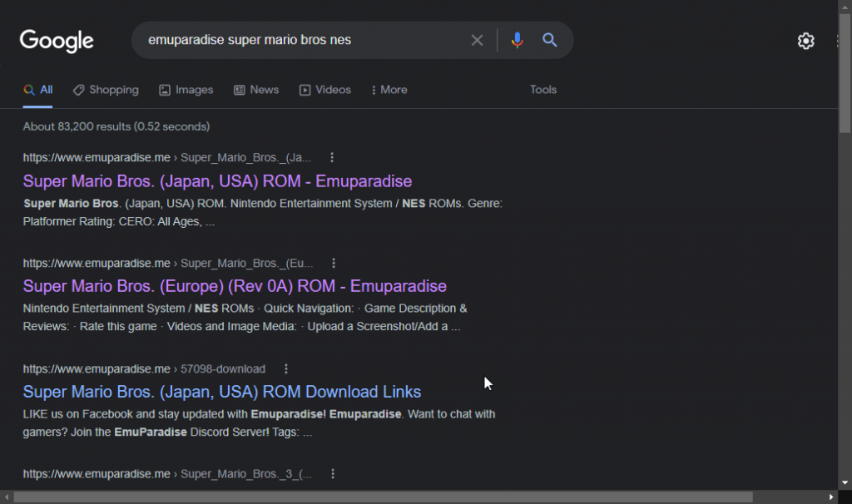The height and width of the screenshot is (504, 852).
Task: Open Videos results via its play icon
Action: (x=305, y=89)
